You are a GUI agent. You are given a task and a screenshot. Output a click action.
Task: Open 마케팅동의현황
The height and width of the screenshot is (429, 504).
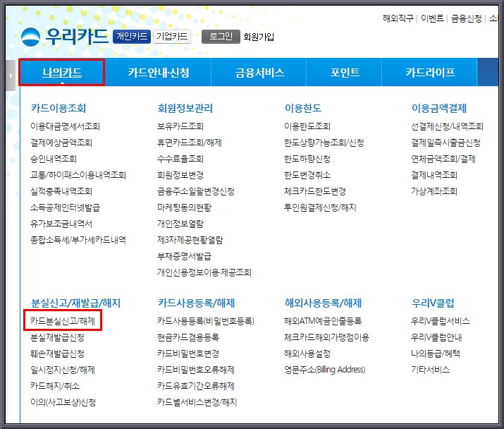(184, 207)
